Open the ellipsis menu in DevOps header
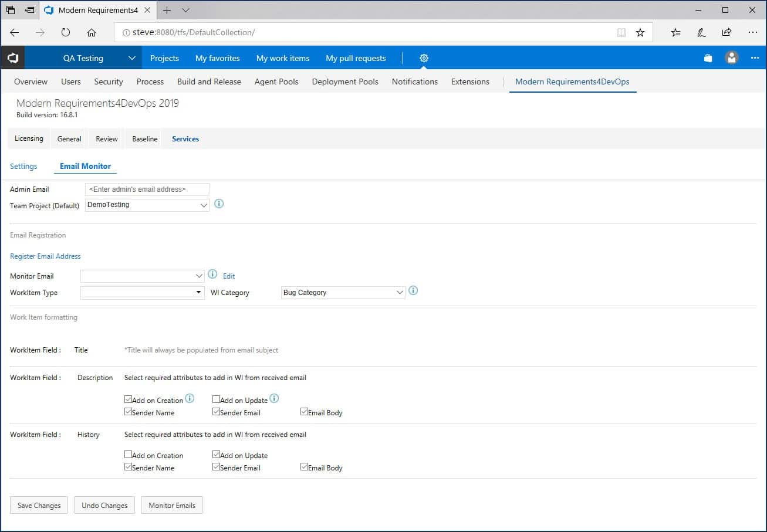Image resolution: width=767 pixels, height=532 pixels. [x=754, y=58]
